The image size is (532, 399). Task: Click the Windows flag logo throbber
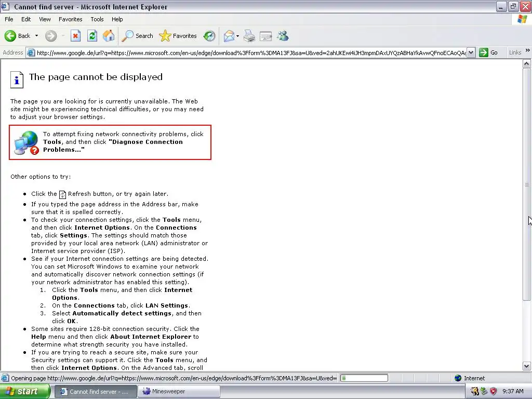click(x=522, y=19)
